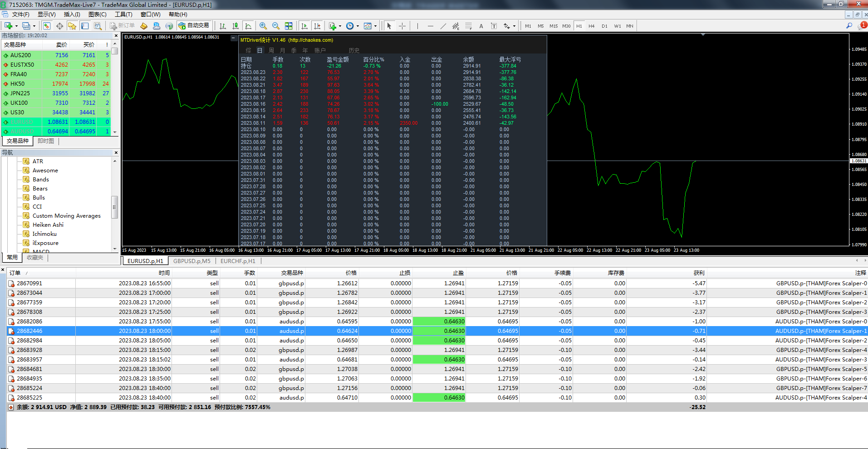Image resolution: width=868 pixels, height=449 pixels.
Task: Click the chaokes.com link in MTDriver panel
Action: 311,40
